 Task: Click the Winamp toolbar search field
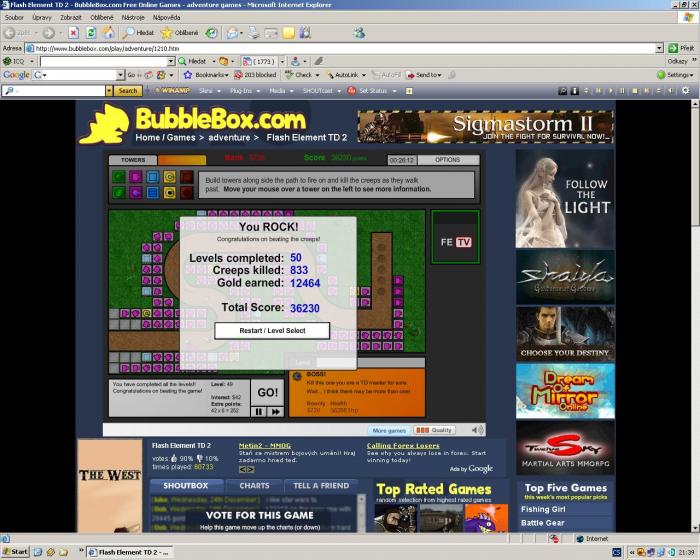tap(54, 91)
